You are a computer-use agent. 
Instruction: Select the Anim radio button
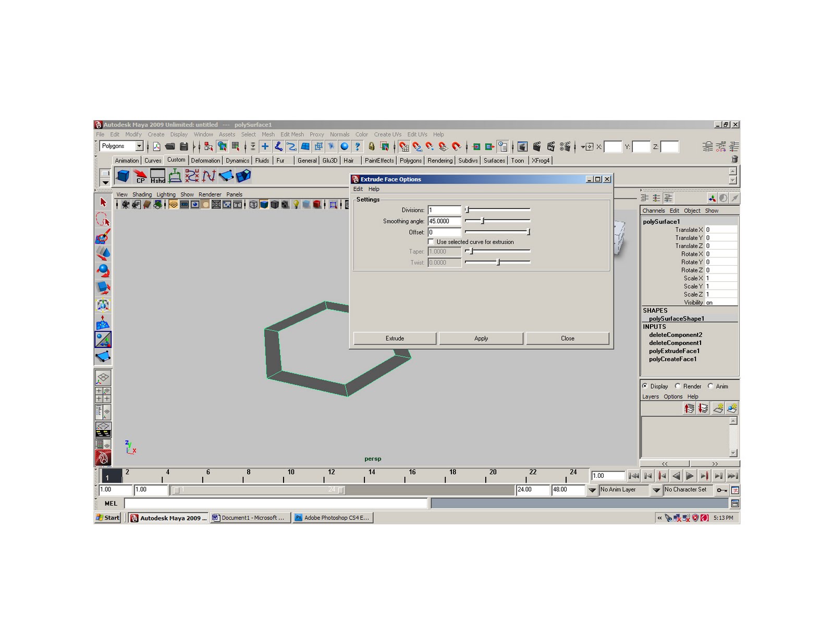coord(710,386)
